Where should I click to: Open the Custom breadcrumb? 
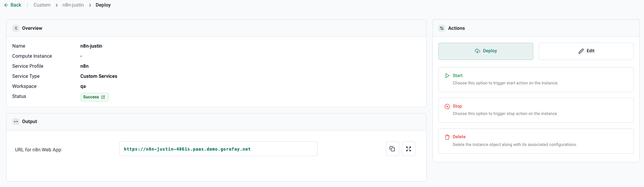pyautogui.click(x=42, y=5)
